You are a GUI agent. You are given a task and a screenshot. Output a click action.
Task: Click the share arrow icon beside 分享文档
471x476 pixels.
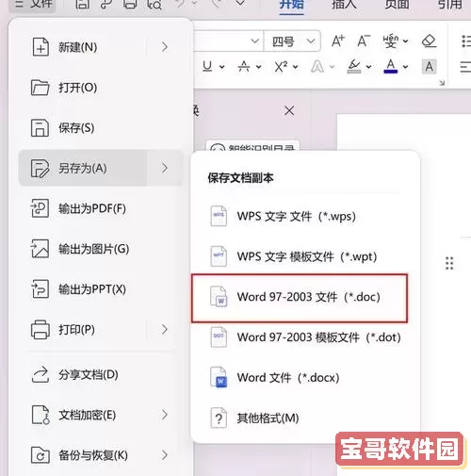click(x=41, y=374)
